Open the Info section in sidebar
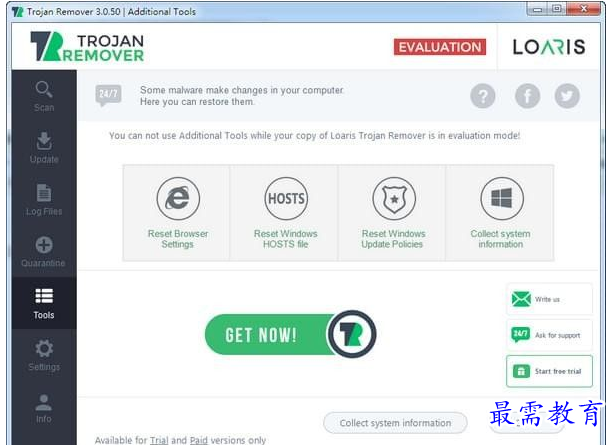 44,408
